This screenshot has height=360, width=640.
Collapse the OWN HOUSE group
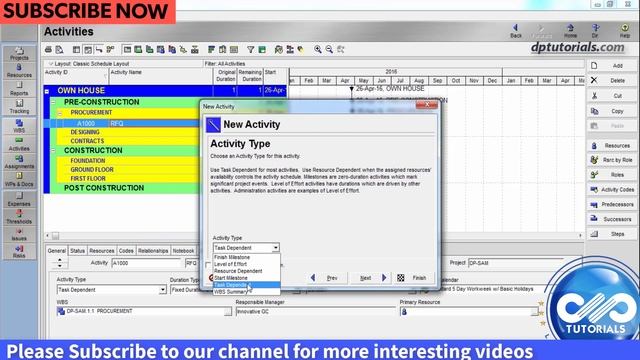tap(47, 91)
